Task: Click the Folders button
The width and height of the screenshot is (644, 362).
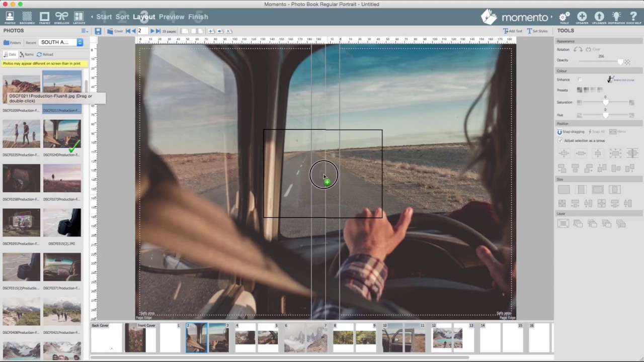Action: 13,43
